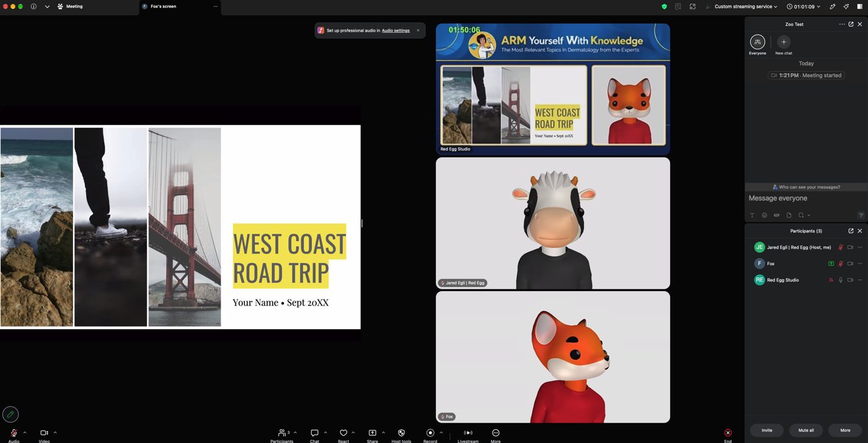The width and height of the screenshot is (868, 443).
Task: Toggle Red Egg Studio's microphone icon
Action: point(841,280)
